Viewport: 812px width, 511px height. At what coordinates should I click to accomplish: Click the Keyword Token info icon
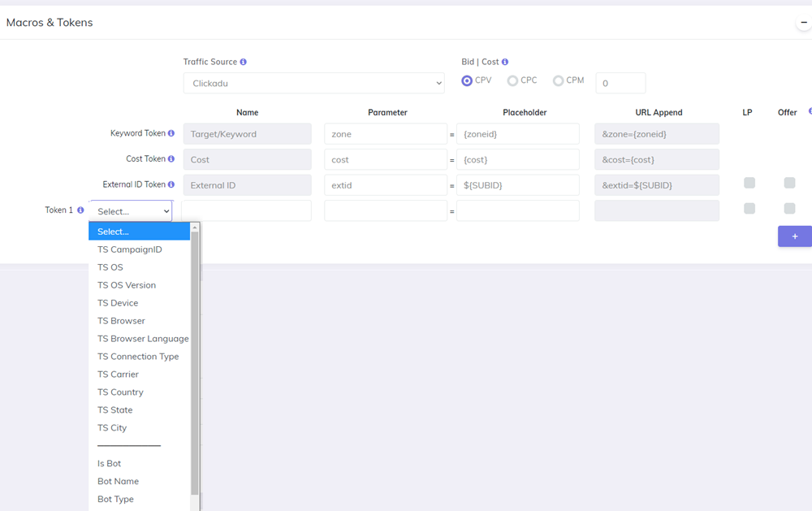[x=171, y=133]
